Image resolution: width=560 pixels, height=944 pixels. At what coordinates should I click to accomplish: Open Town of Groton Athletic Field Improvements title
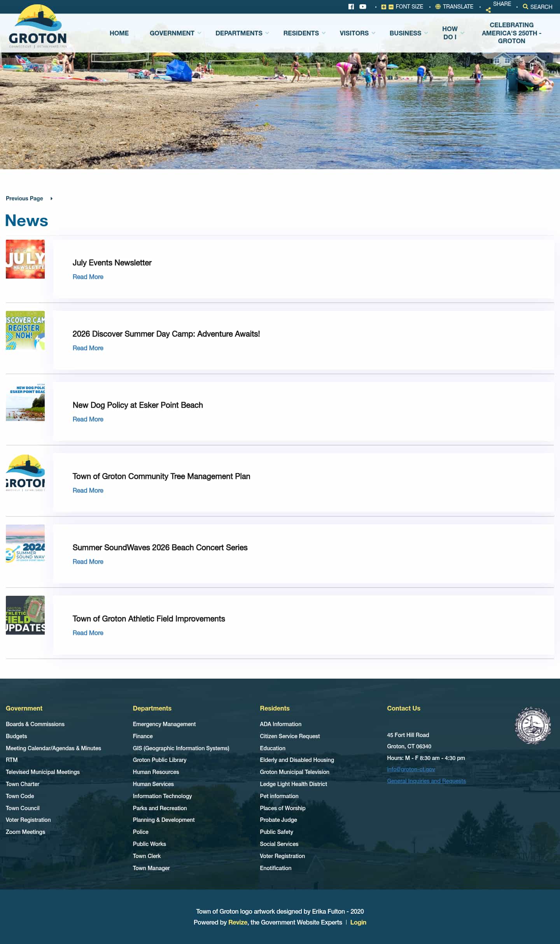[x=149, y=619]
